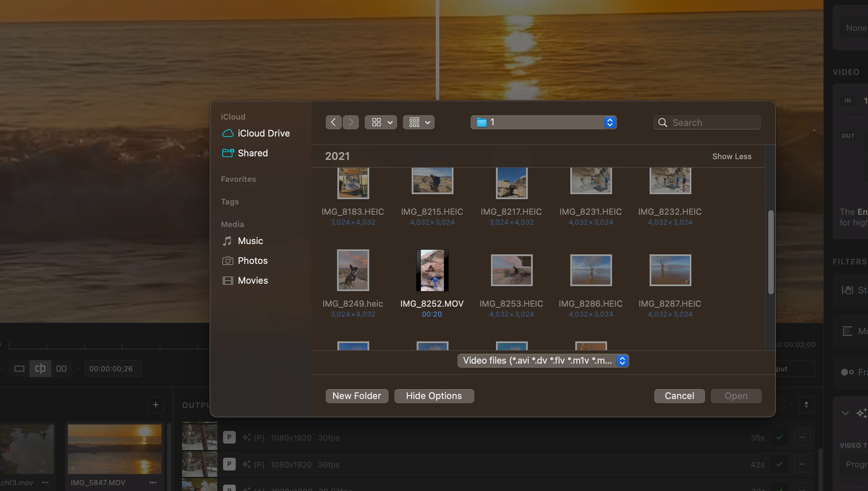Switch to side-by-side view mode
Image resolution: width=868 pixels, height=491 pixels.
pyautogui.click(x=61, y=369)
